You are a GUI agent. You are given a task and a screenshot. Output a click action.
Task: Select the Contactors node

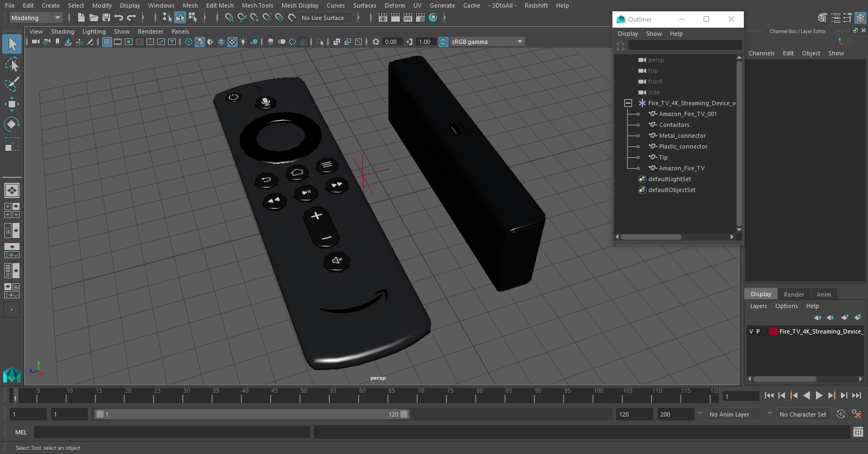674,125
